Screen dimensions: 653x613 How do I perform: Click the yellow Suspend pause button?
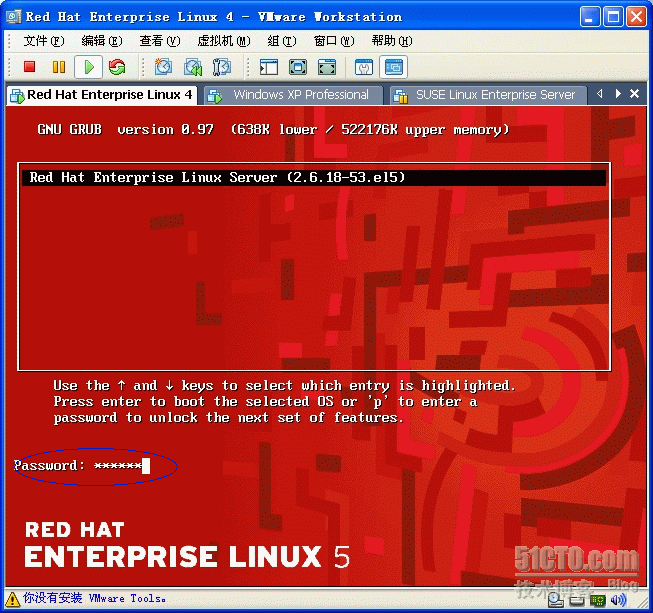pyautogui.click(x=59, y=67)
